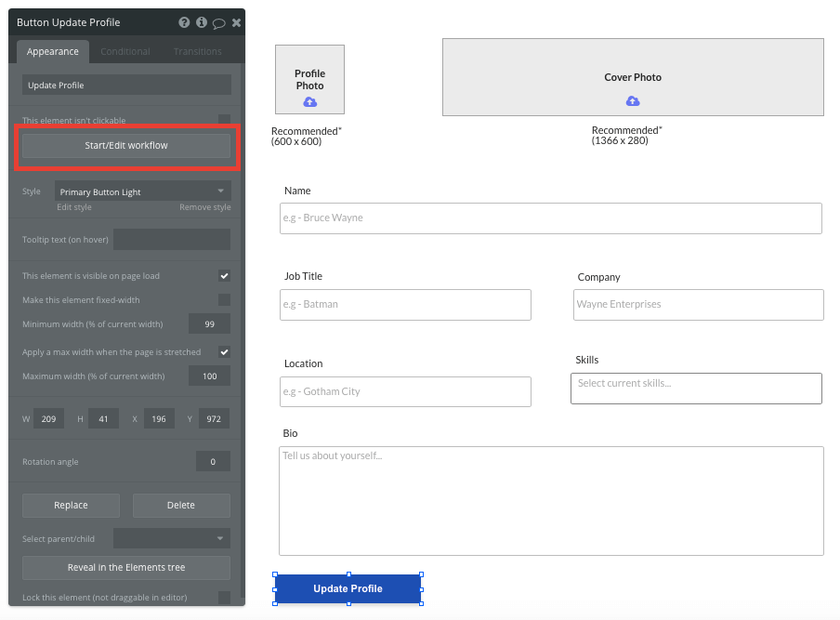Viewport: 840px width, 620px height.
Task: Click the info icon on the Button Update Profile panel
Action: (x=203, y=22)
